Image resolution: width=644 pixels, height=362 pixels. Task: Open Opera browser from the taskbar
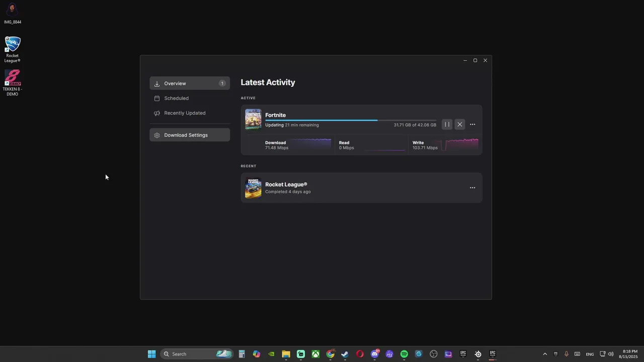click(x=360, y=354)
